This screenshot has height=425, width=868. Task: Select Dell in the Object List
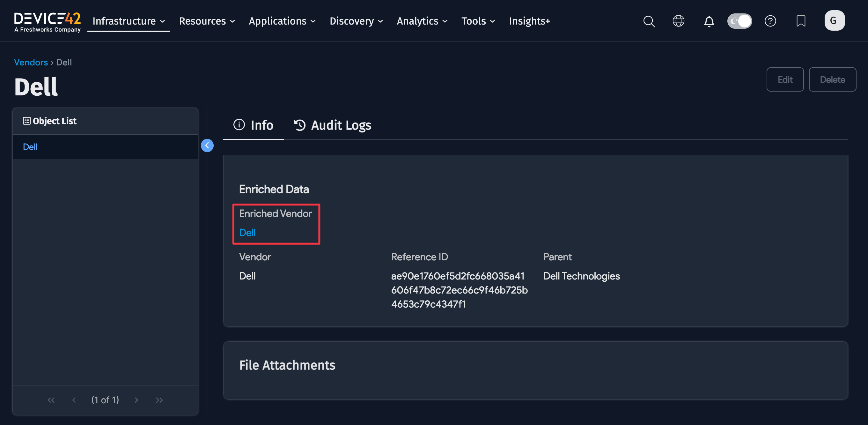30,147
